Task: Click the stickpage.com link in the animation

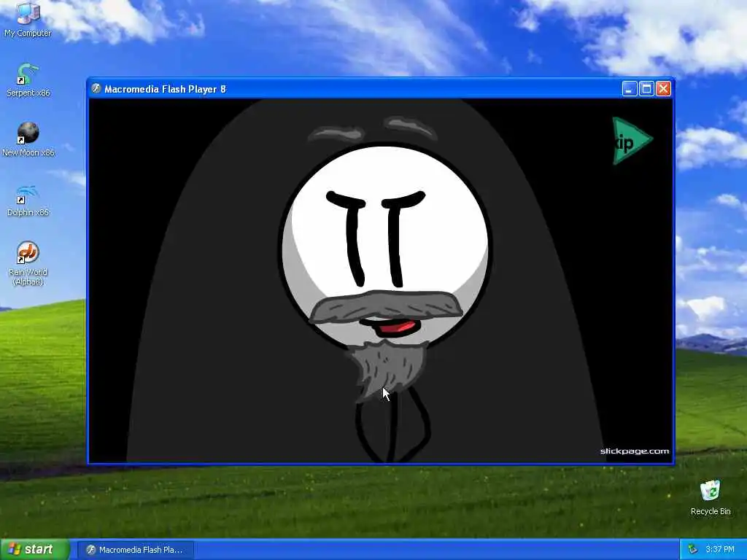Action: 635,451
